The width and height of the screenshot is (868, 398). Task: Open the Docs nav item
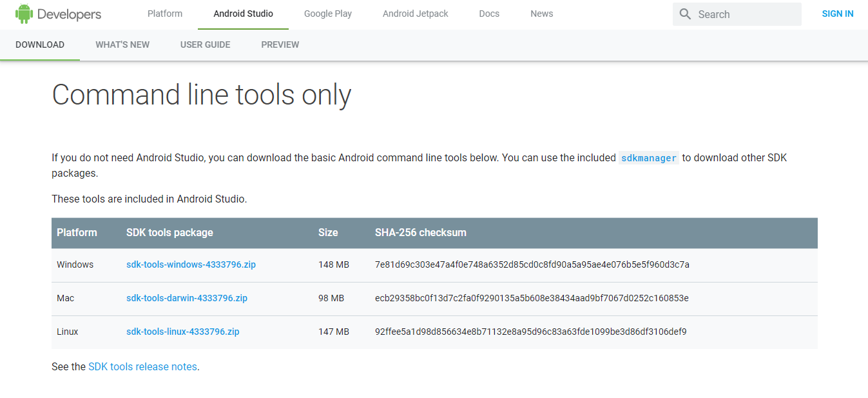pyautogui.click(x=489, y=14)
